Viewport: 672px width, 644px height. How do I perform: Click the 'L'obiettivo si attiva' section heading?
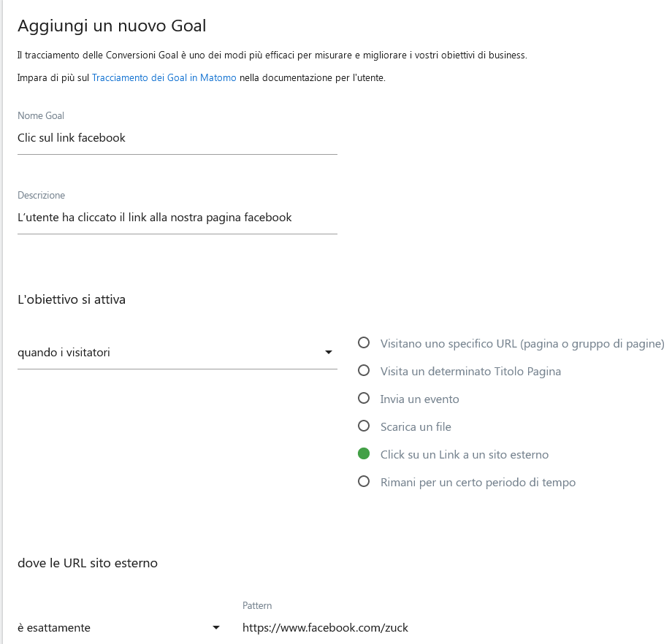point(72,299)
